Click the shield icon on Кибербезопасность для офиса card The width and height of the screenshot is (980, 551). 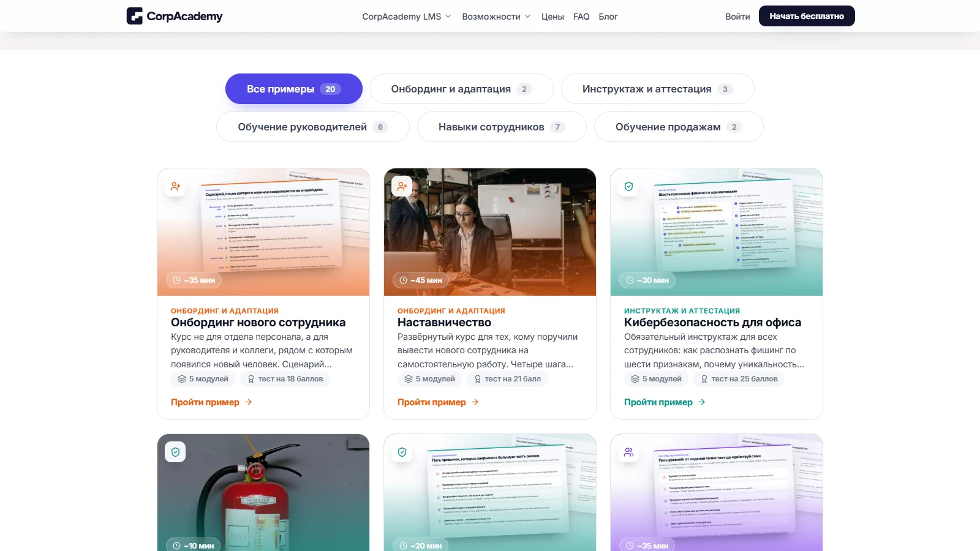(x=629, y=187)
